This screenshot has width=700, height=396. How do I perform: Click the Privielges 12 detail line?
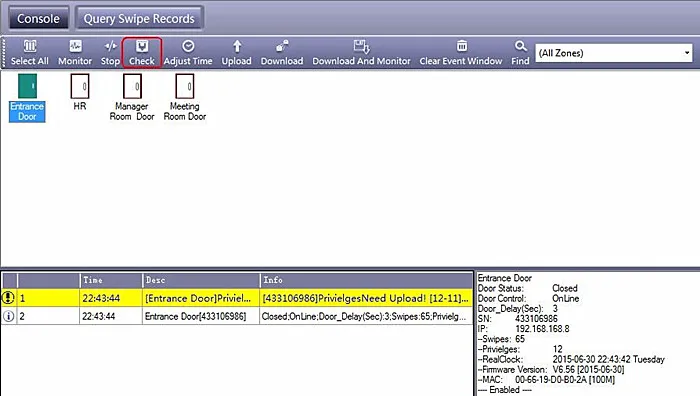click(520, 349)
